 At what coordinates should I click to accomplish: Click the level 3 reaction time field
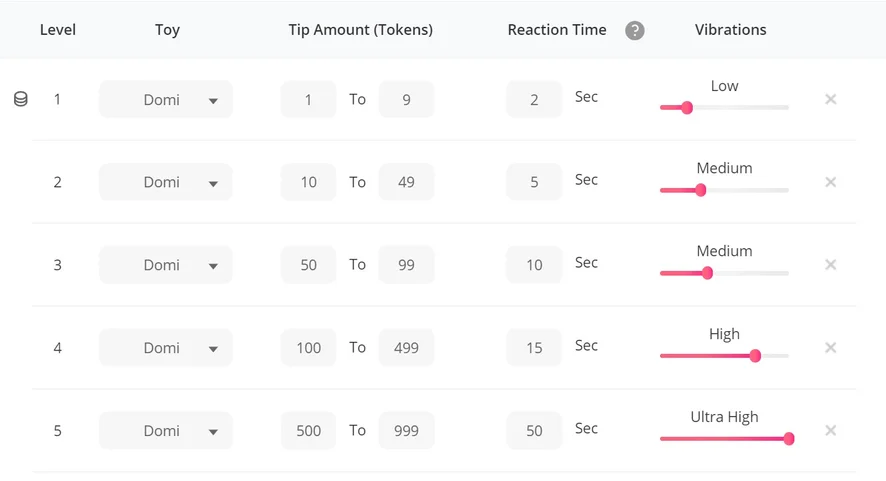click(534, 265)
